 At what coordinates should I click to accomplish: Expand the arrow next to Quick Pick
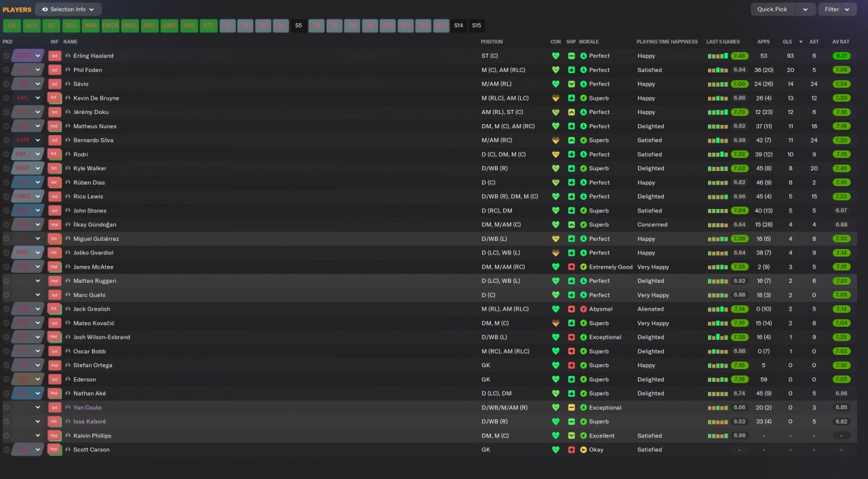point(805,9)
